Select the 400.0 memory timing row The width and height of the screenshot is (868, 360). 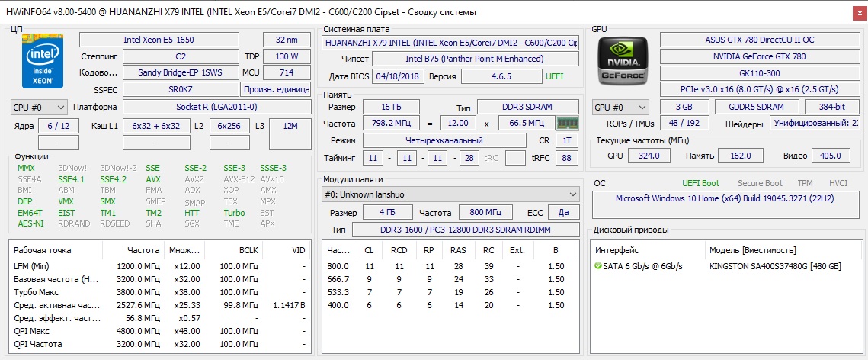pos(450,305)
